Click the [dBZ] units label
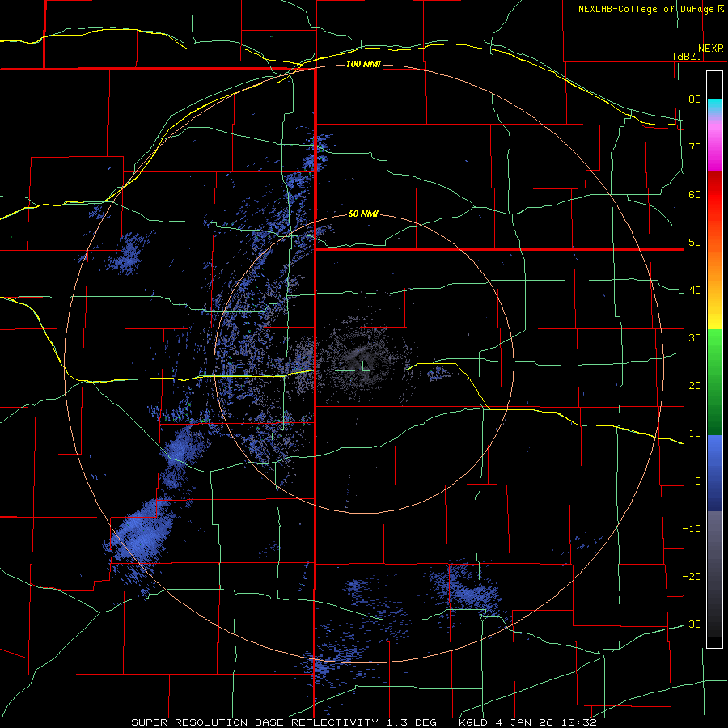This screenshot has width=728, height=728. [688, 56]
